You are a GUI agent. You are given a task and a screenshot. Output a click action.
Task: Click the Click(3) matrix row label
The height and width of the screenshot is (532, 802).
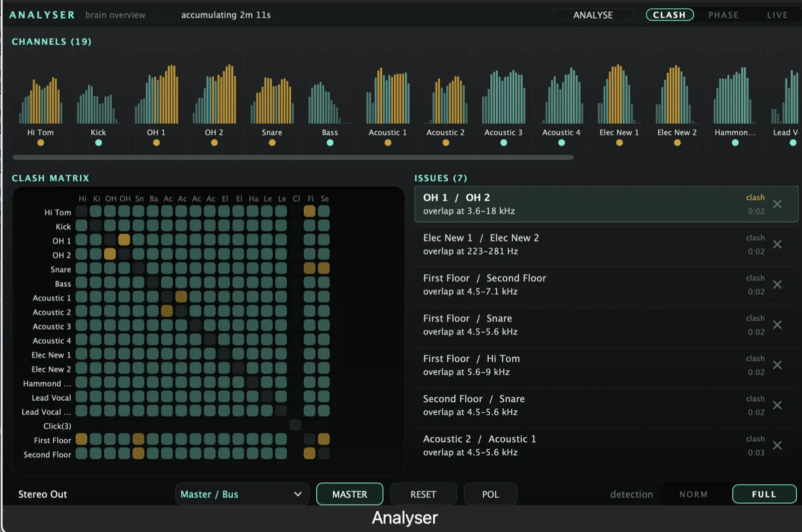(57, 426)
